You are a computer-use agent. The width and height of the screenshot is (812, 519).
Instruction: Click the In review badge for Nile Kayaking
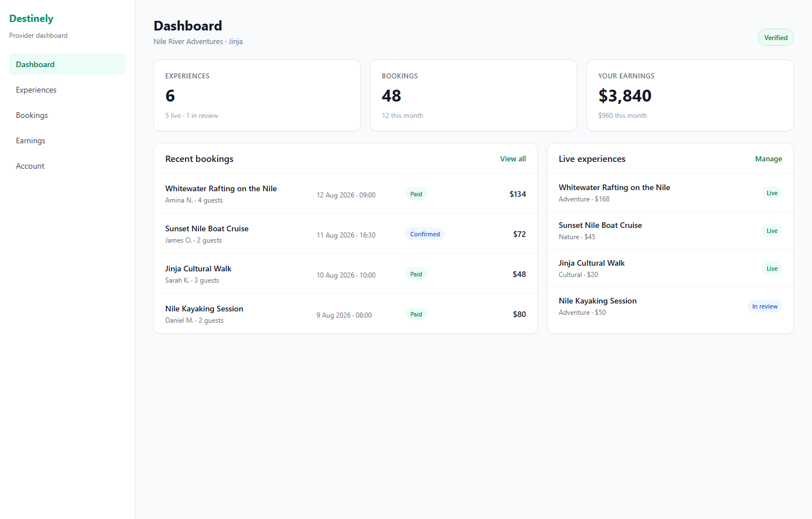click(765, 306)
